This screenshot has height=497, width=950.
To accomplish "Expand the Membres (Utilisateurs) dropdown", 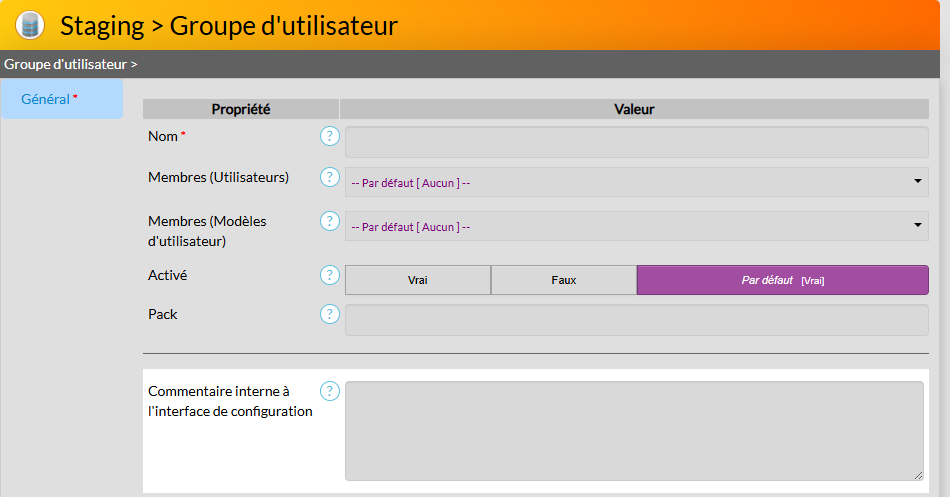I will tap(637, 182).
